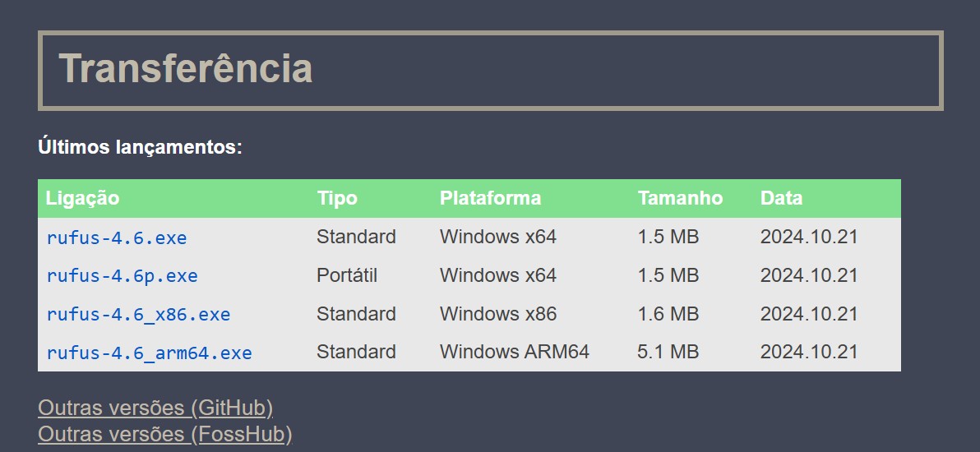Follow the Outras versões (FossHub) link

pyautogui.click(x=164, y=433)
